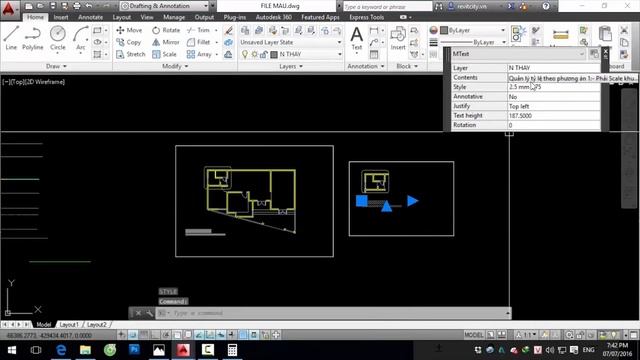640x360 pixels.
Task: Click the help question mark icon
Action: pos(546,6)
